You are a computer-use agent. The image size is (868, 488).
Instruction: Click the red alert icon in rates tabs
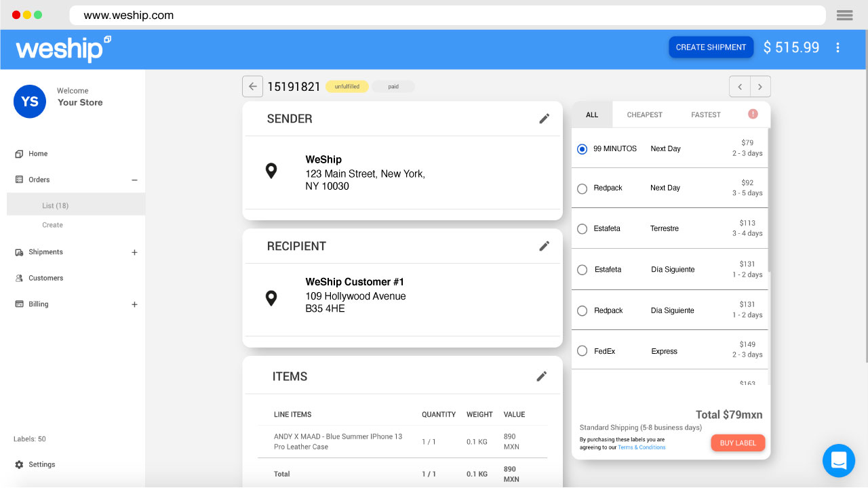pyautogui.click(x=753, y=114)
